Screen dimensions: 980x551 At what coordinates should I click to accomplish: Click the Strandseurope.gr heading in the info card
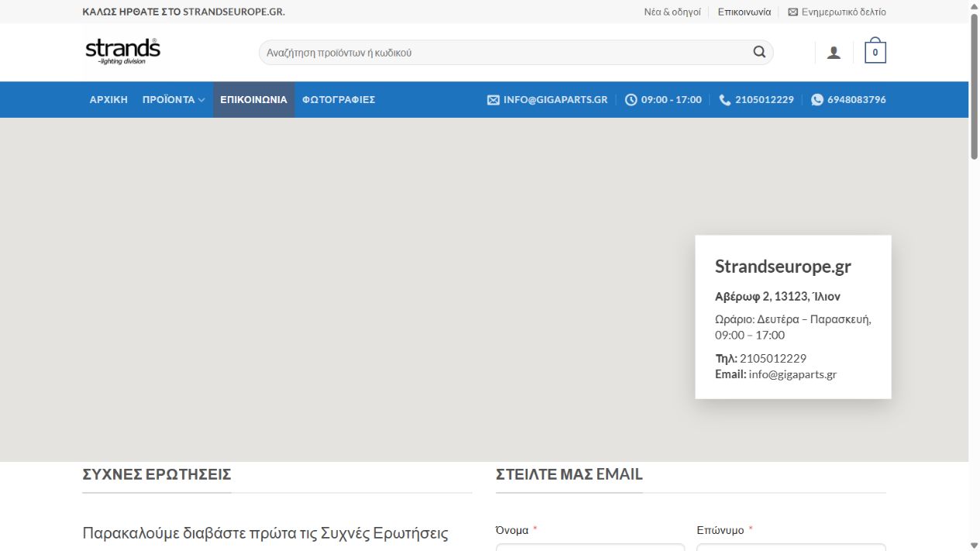(783, 267)
